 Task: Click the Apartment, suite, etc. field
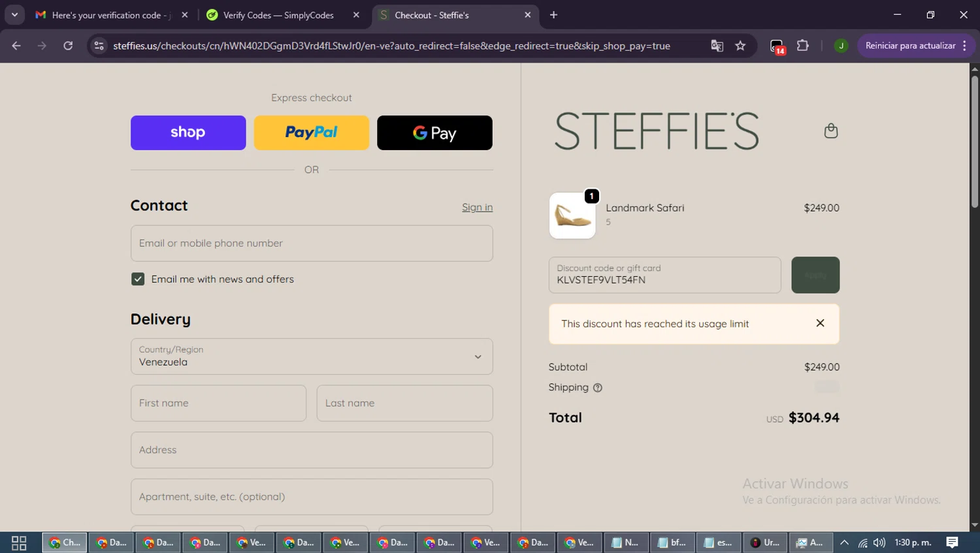pyautogui.click(x=312, y=497)
